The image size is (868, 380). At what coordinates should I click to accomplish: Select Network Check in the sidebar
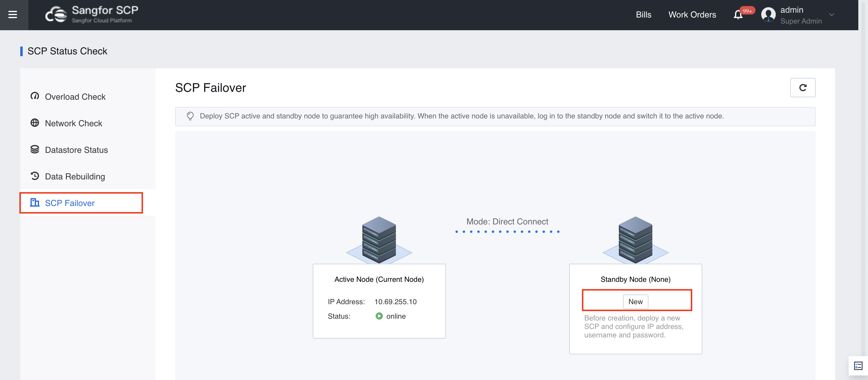point(88,123)
